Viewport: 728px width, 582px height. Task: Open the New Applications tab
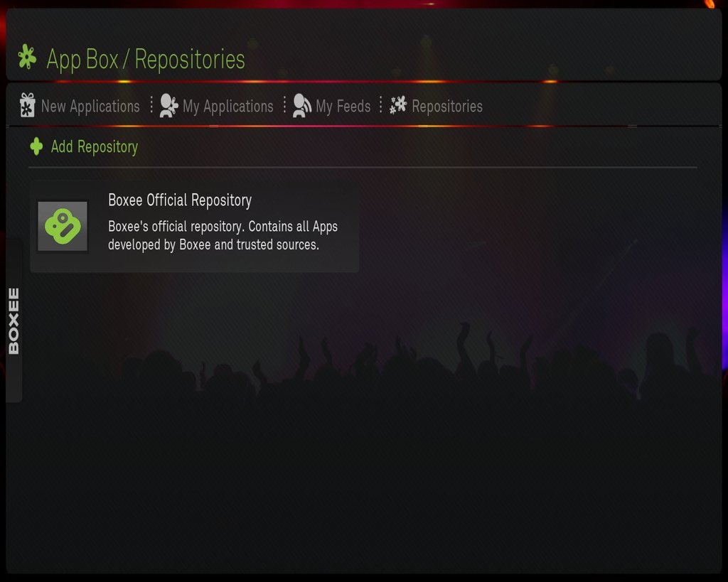coord(90,107)
